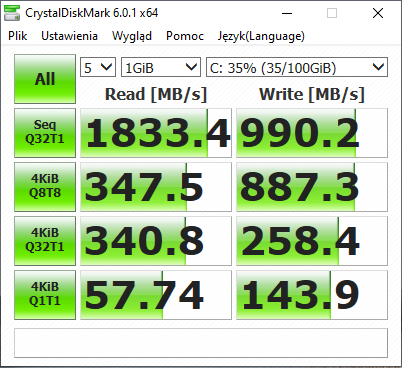Close the CrystalDiskMark window

[x=378, y=13]
